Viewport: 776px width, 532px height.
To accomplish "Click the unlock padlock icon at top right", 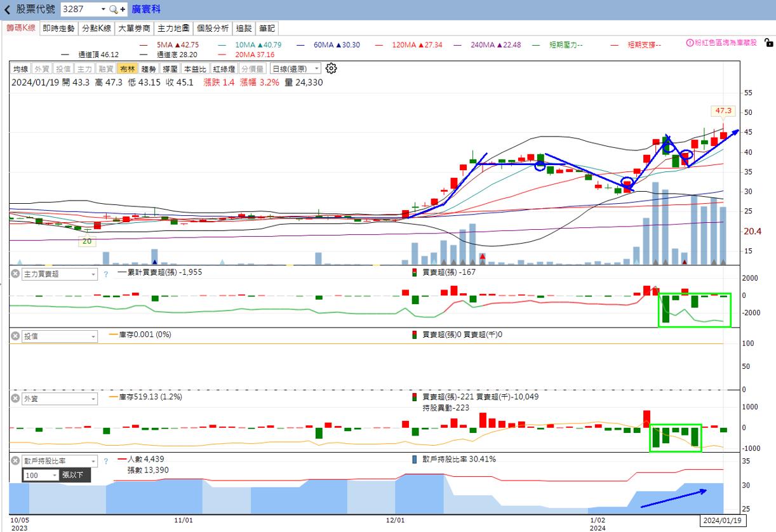I will [x=768, y=43].
